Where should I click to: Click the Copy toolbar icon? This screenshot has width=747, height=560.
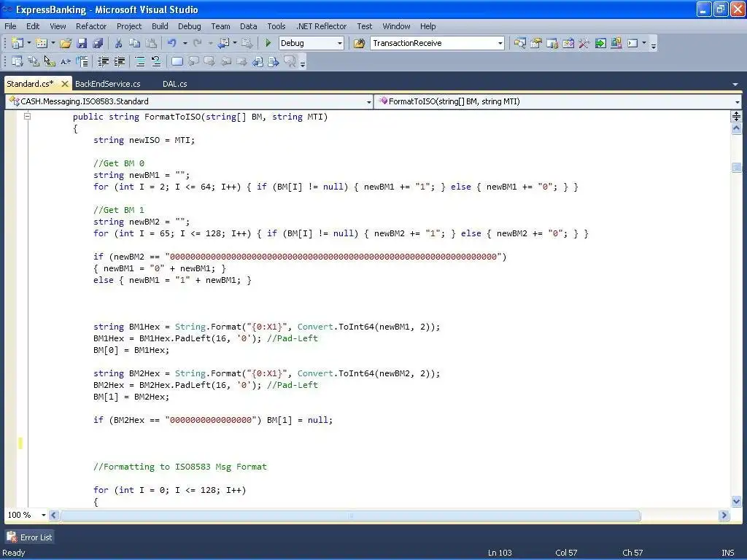(135, 43)
